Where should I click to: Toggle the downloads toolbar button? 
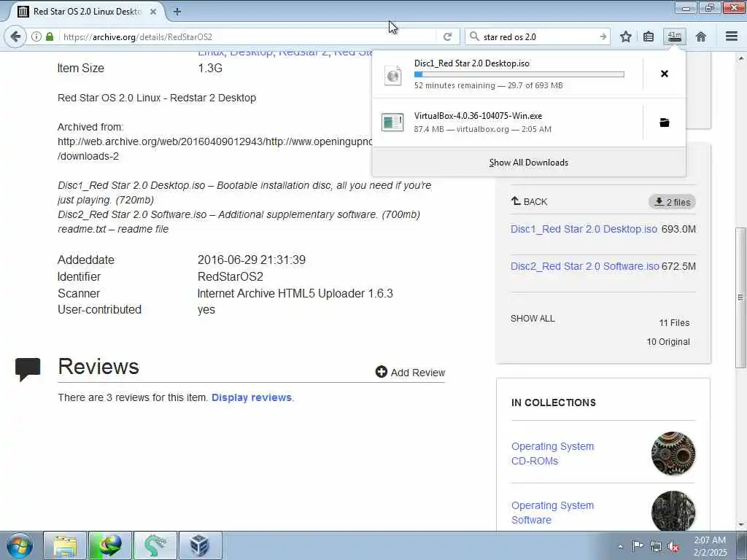(675, 36)
